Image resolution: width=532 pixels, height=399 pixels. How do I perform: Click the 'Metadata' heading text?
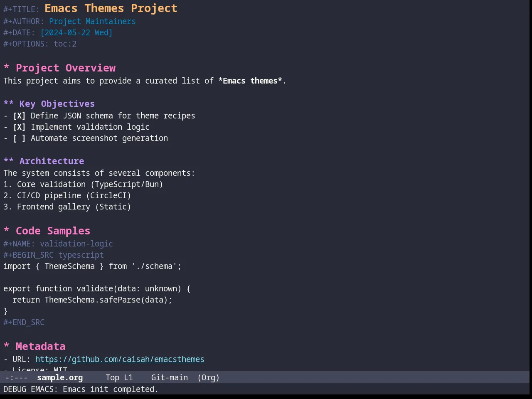(x=40, y=346)
